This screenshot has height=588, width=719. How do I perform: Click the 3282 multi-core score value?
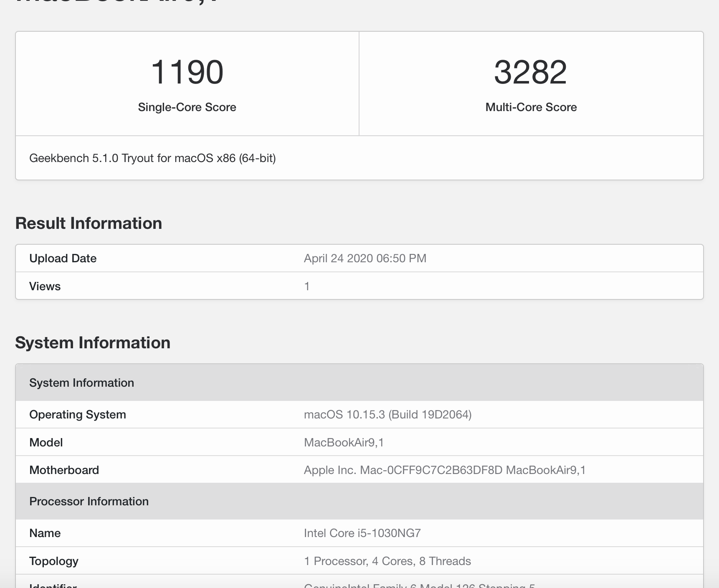click(x=531, y=72)
